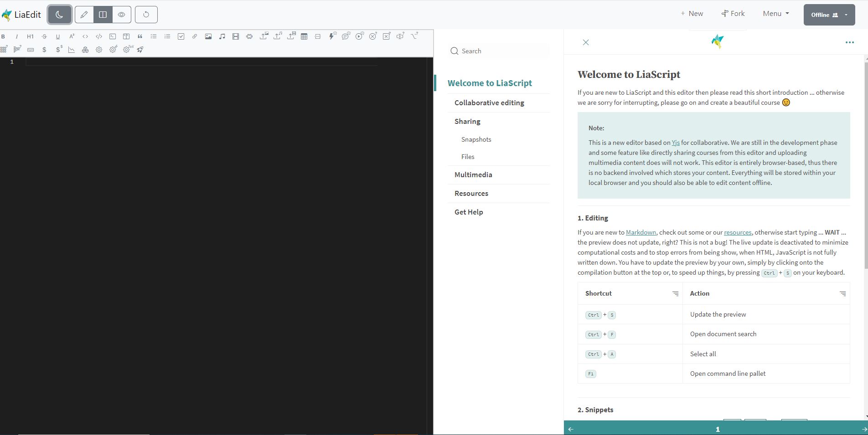Insert an H1 heading

(30, 36)
